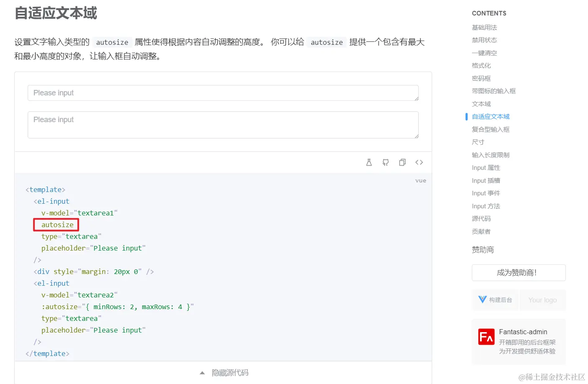Click the second <el-input tag in code

point(51,283)
